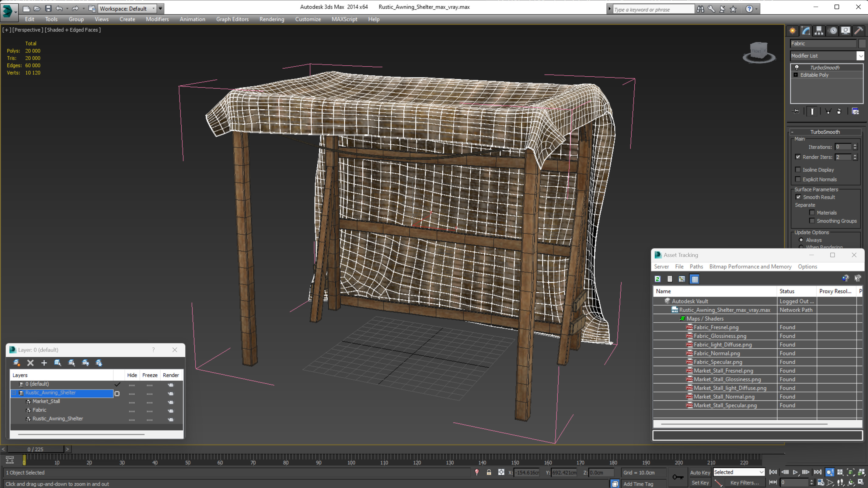Click the object color swatch beside Fabric
The image size is (868, 488).
tap(862, 43)
